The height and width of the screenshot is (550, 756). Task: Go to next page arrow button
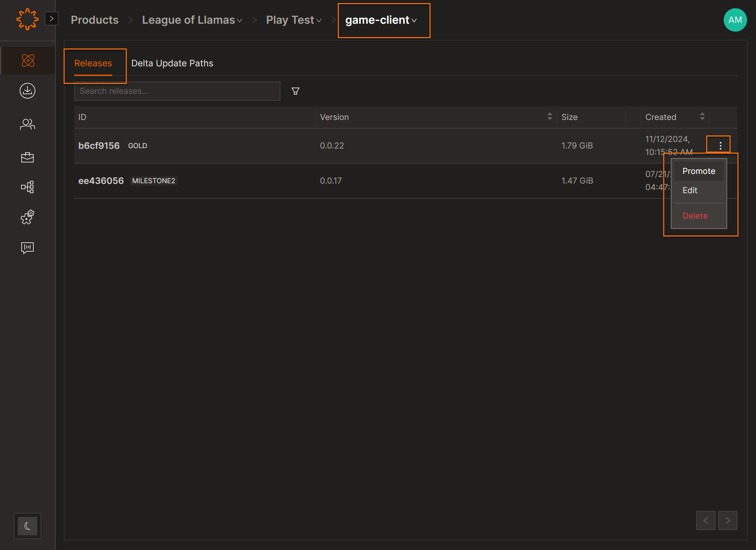pyautogui.click(x=727, y=520)
